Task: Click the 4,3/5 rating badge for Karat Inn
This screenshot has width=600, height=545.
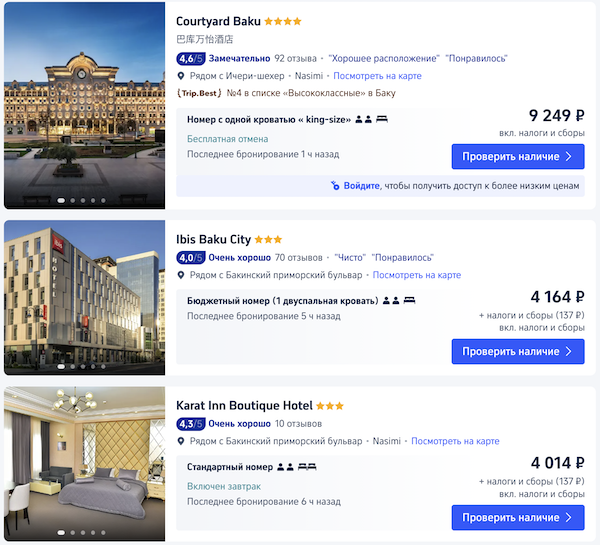Action: pyautogui.click(x=190, y=424)
